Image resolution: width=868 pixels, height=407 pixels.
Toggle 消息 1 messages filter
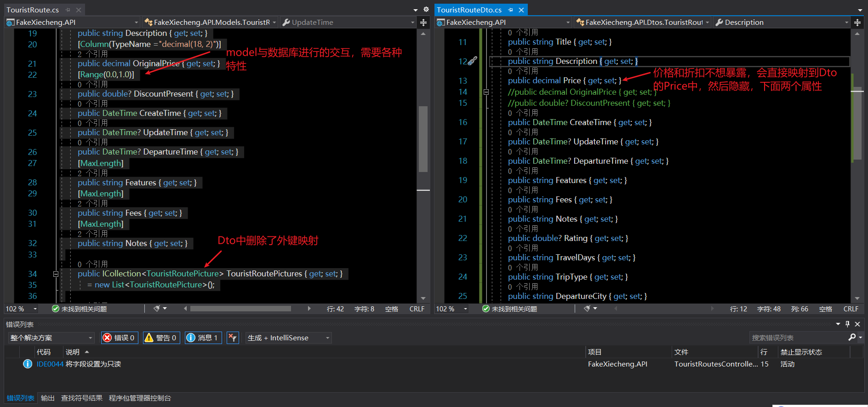click(203, 338)
